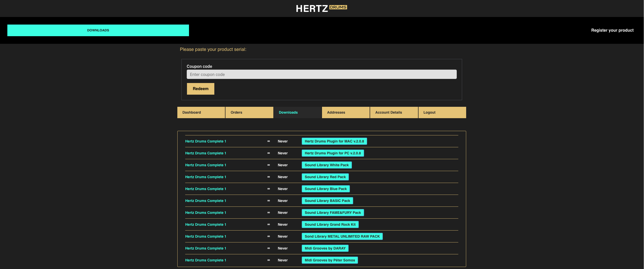Select the Downloads account tab
This screenshot has width=644, height=269.
tap(297, 112)
